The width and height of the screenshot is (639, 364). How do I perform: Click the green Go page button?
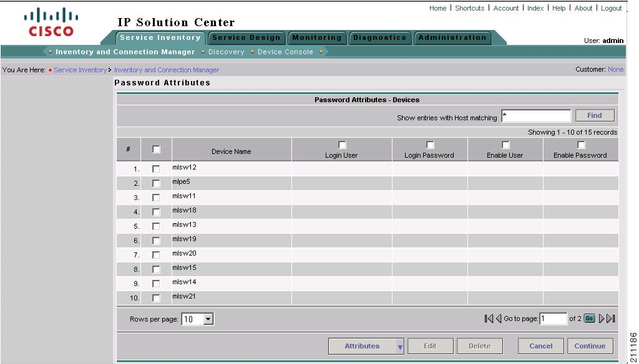[589, 318]
